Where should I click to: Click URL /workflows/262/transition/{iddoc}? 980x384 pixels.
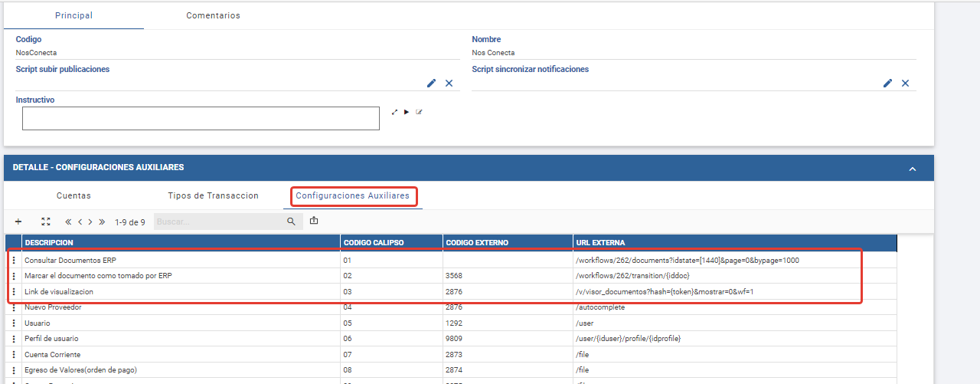point(633,276)
